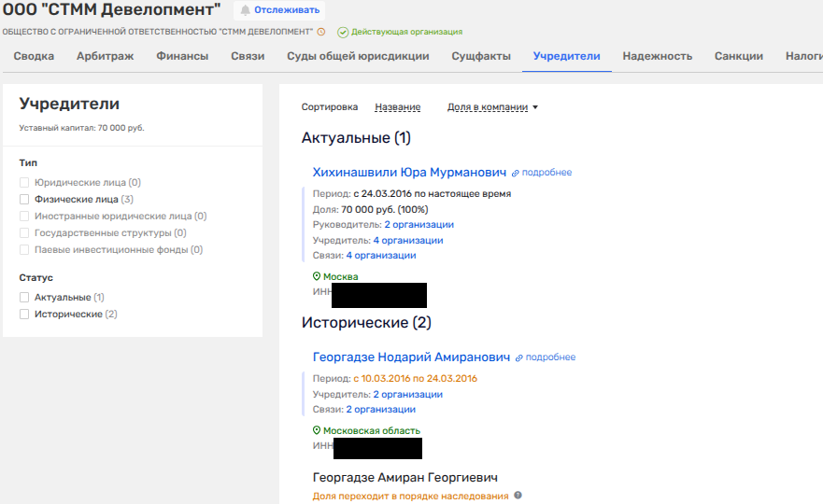Click the question mark help icon near inheritance note

[518, 497]
